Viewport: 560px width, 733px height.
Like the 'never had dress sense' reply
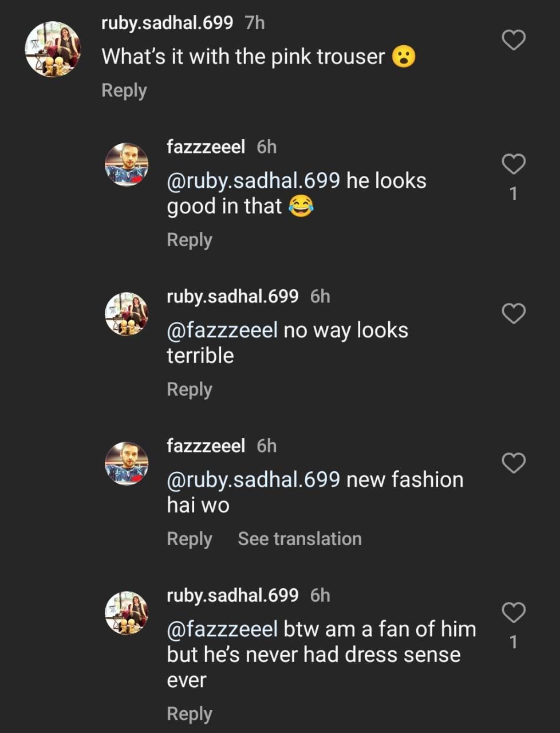[513, 612]
